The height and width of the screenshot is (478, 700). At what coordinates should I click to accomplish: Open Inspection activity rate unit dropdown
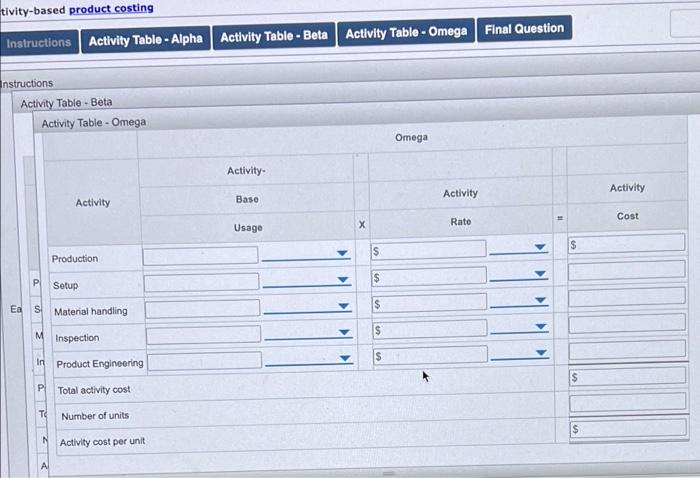[520, 327]
